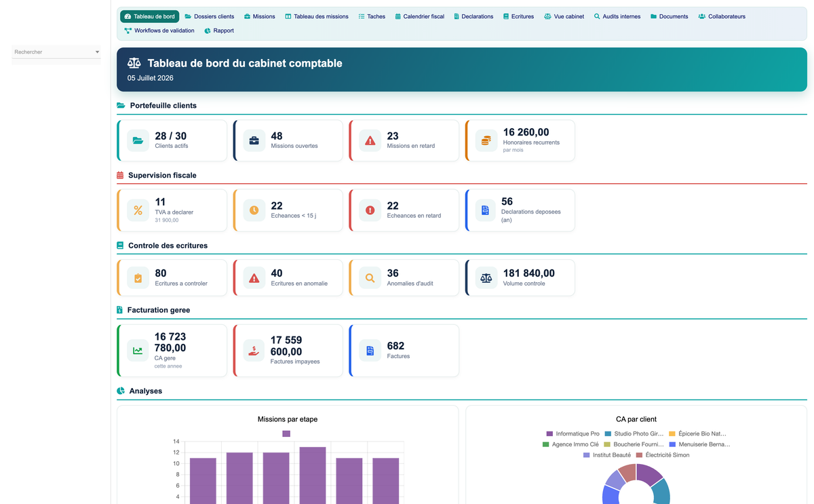Viewport: 814px width, 504px height.
Task: Toggle Institut Beauté legend entry
Action: point(607,455)
